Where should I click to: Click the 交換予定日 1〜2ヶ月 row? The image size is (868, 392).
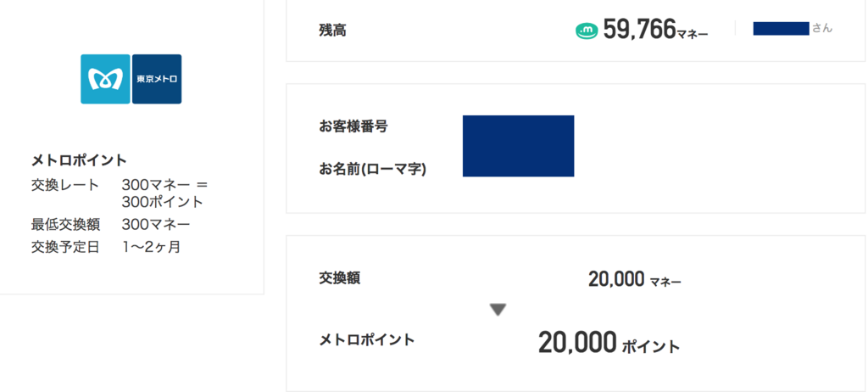tap(106, 247)
